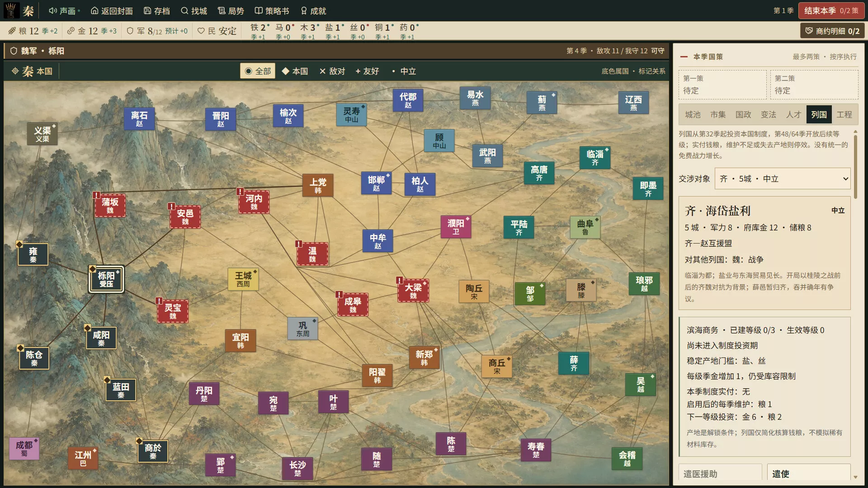Click the 民 安定 morale heart indicator
The image size is (868, 488).
pos(217,31)
